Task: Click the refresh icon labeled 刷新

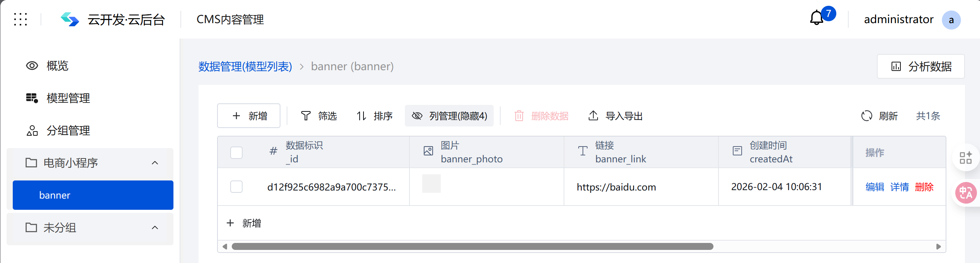Action: pyautogui.click(x=866, y=116)
